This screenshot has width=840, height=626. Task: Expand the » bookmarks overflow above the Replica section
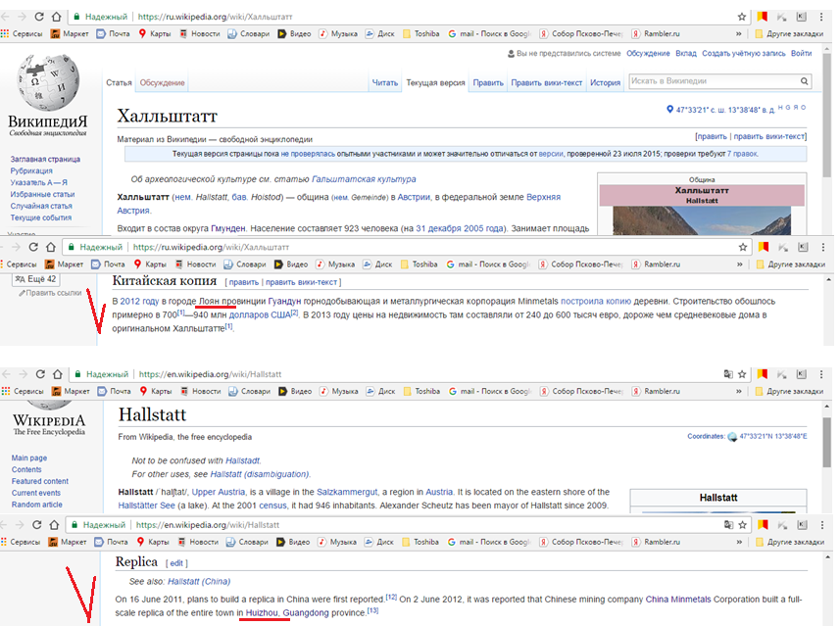(739, 542)
